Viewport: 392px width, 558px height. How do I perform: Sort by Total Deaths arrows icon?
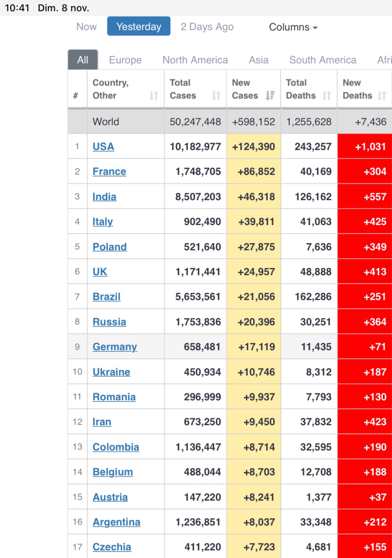click(x=327, y=96)
